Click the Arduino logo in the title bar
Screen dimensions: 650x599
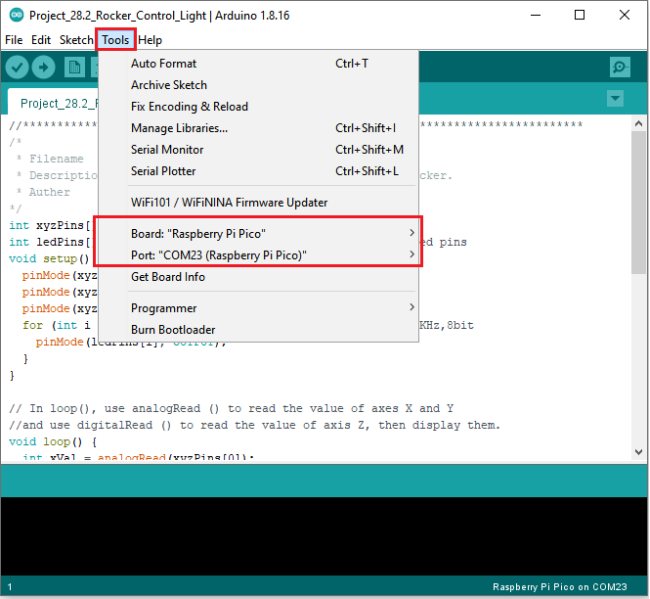pos(17,15)
